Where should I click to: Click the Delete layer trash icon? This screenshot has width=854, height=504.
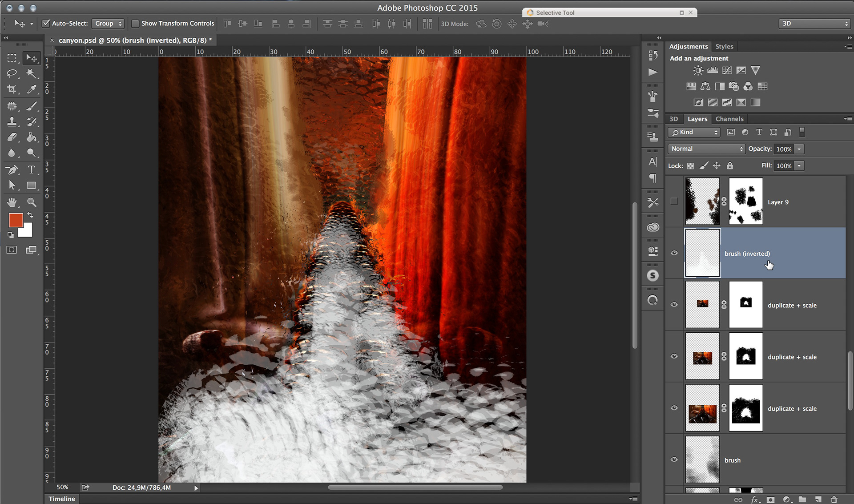834,500
